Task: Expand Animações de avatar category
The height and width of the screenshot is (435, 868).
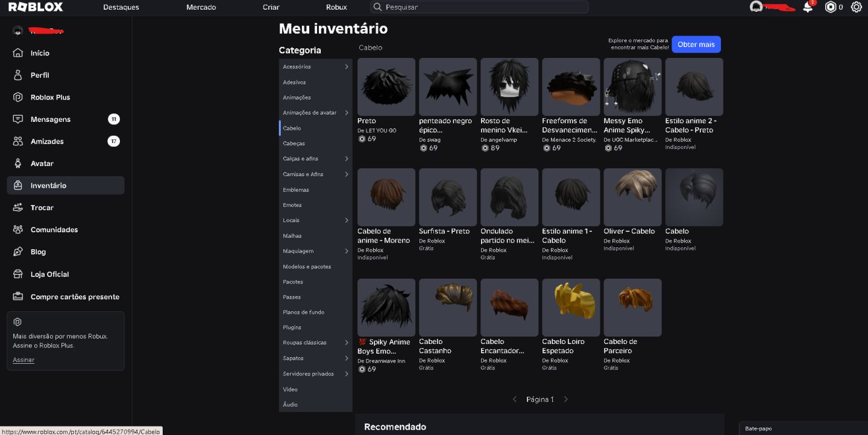Action: click(347, 113)
